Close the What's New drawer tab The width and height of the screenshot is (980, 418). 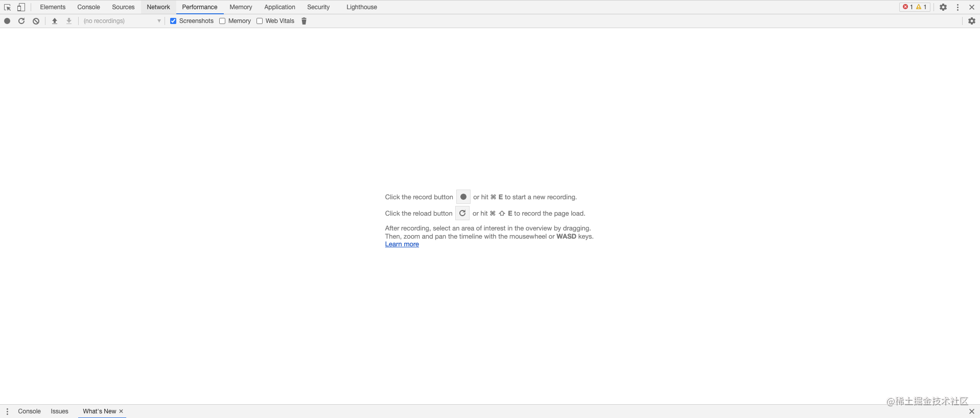121,411
